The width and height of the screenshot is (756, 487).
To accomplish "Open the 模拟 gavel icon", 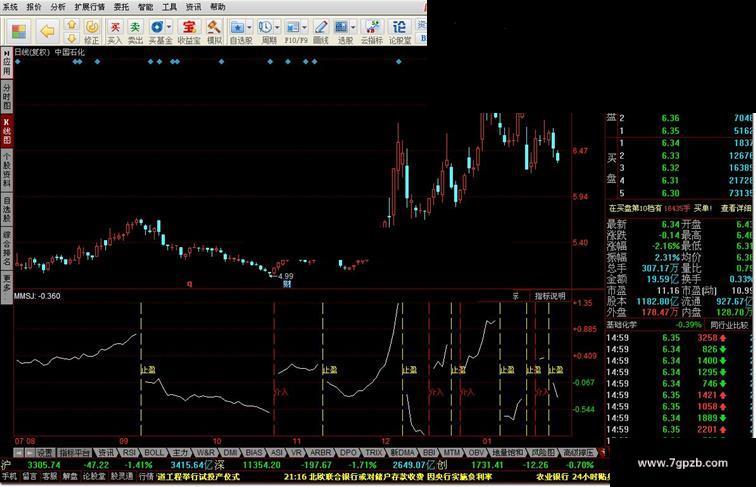I will tap(214, 32).
